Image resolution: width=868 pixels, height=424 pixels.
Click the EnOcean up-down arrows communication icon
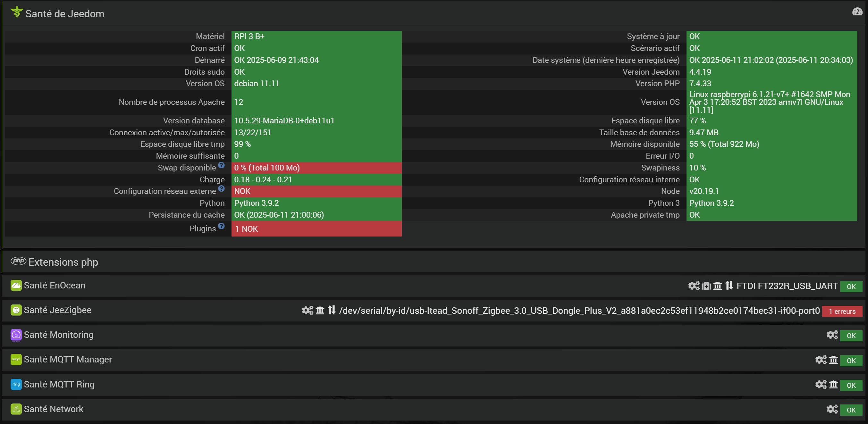click(729, 286)
